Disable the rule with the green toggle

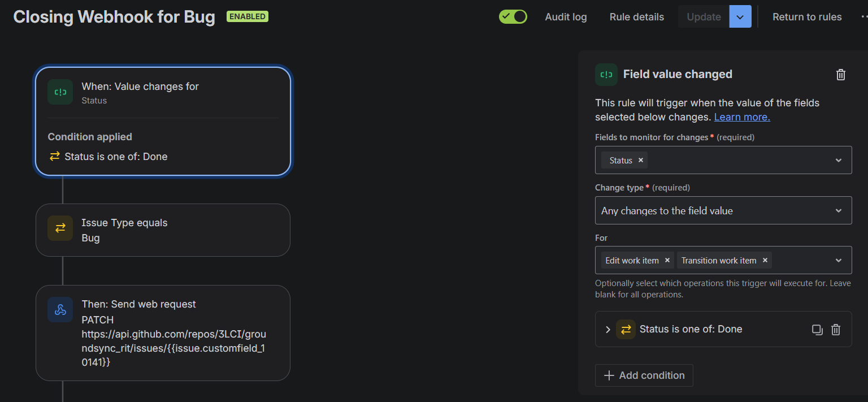(x=513, y=16)
